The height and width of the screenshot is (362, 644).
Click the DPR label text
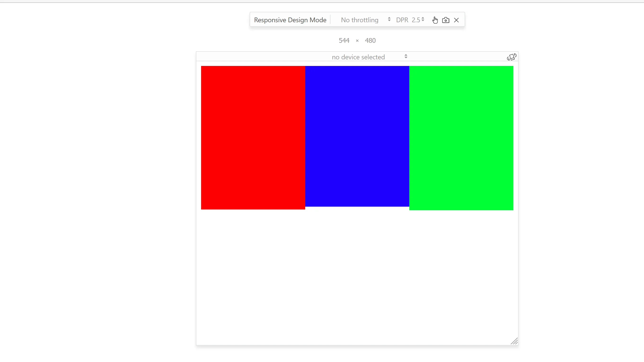pyautogui.click(x=402, y=20)
